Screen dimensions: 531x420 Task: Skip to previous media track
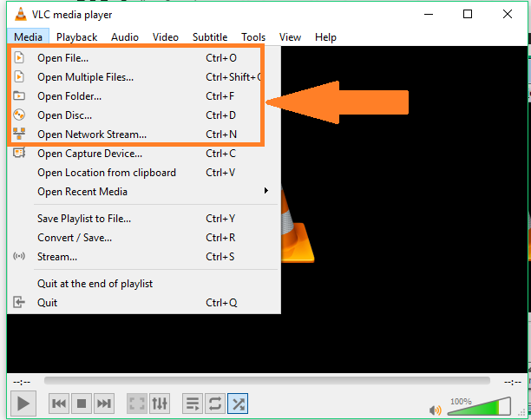pyautogui.click(x=59, y=404)
